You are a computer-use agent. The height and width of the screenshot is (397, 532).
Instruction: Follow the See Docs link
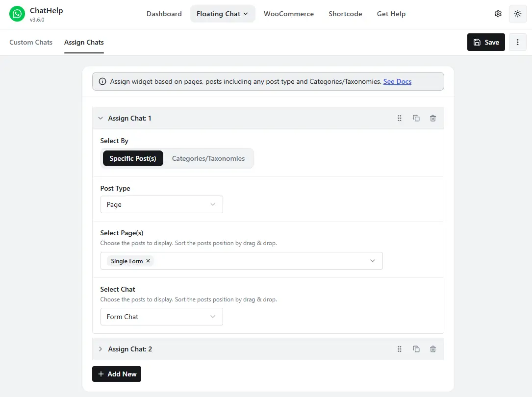point(397,81)
